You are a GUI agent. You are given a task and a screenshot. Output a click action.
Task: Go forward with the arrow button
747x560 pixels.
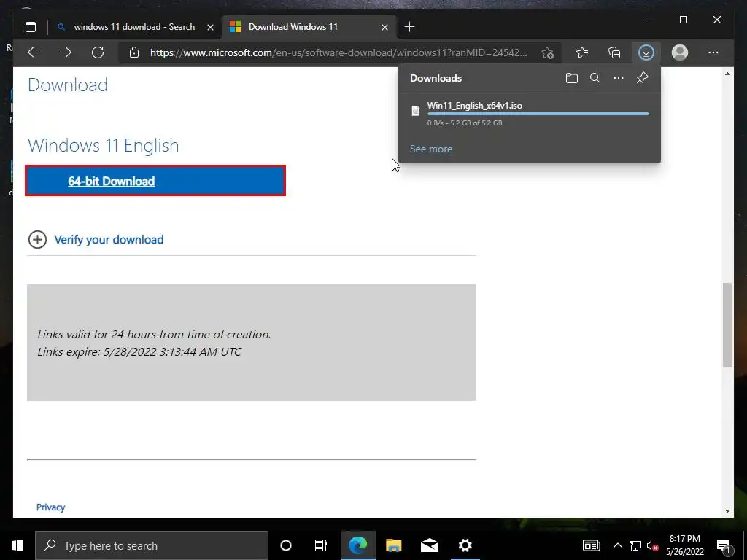coord(66,52)
